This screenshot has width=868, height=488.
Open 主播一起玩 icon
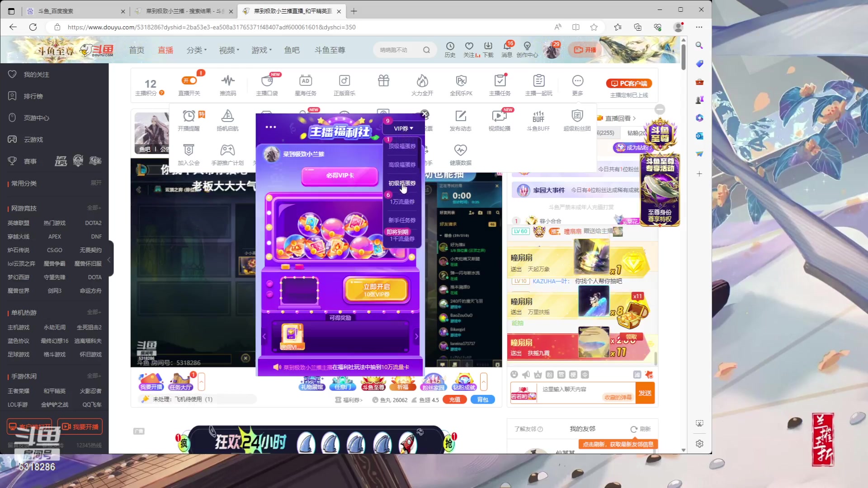pyautogui.click(x=539, y=85)
